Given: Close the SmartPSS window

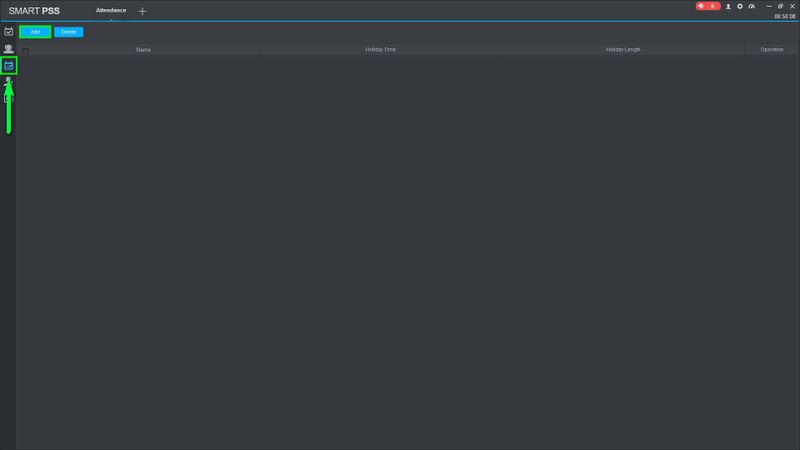Looking at the screenshot, I should click(792, 7).
